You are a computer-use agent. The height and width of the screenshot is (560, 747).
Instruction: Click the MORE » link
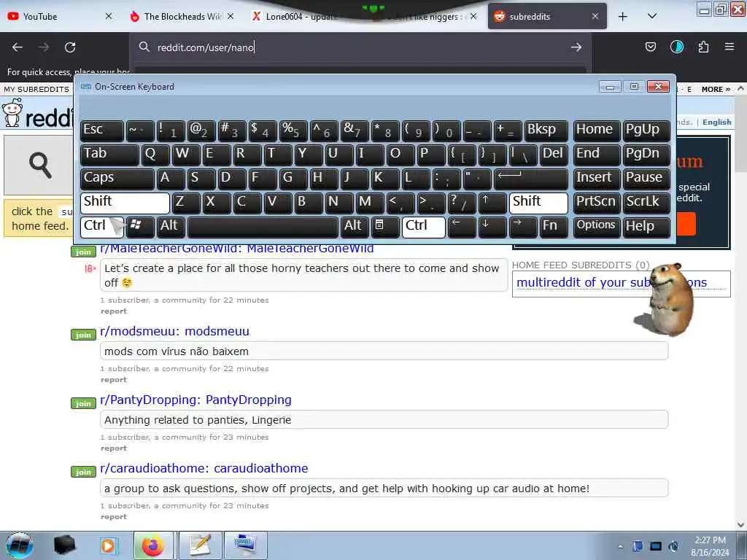(716, 89)
